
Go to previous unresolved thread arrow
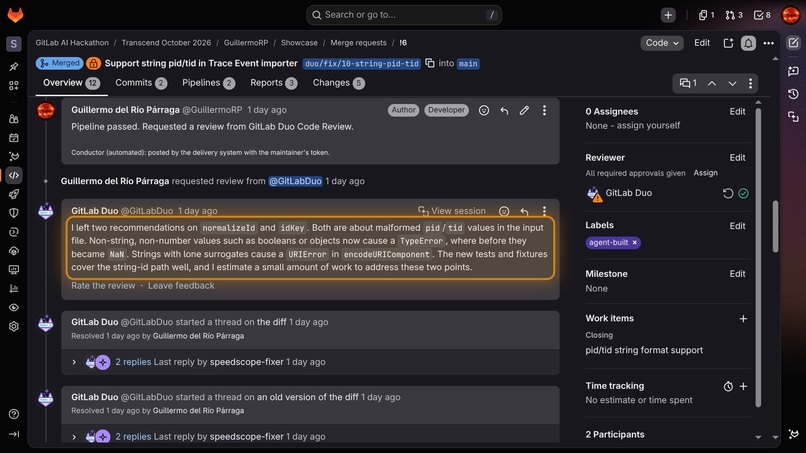(x=712, y=83)
